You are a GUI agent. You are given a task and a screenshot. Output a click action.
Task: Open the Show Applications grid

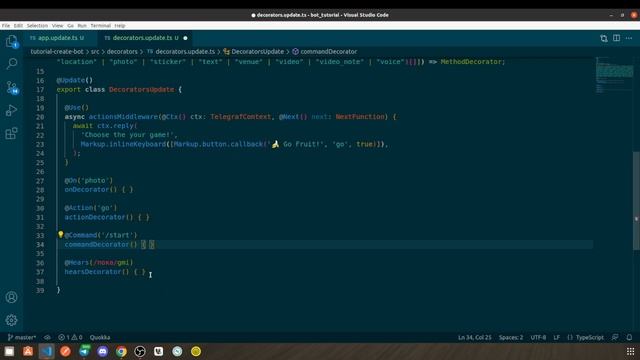click(630, 351)
